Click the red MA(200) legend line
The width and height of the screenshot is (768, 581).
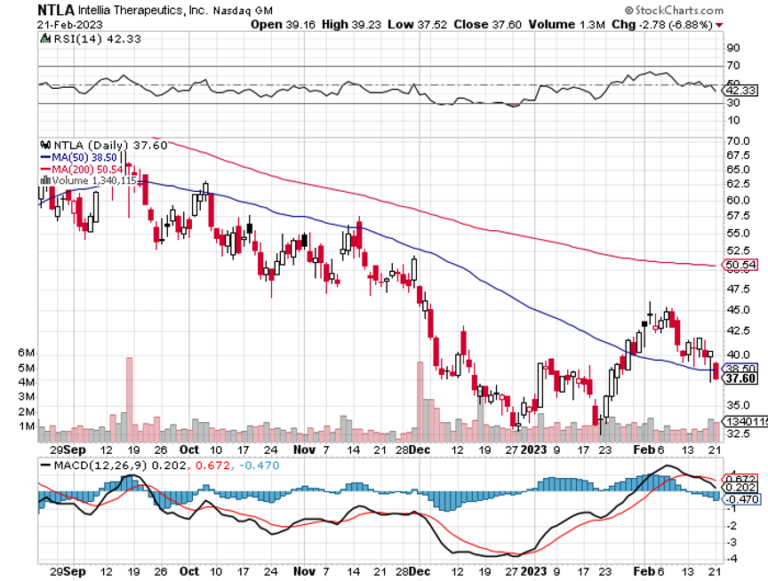[44, 169]
